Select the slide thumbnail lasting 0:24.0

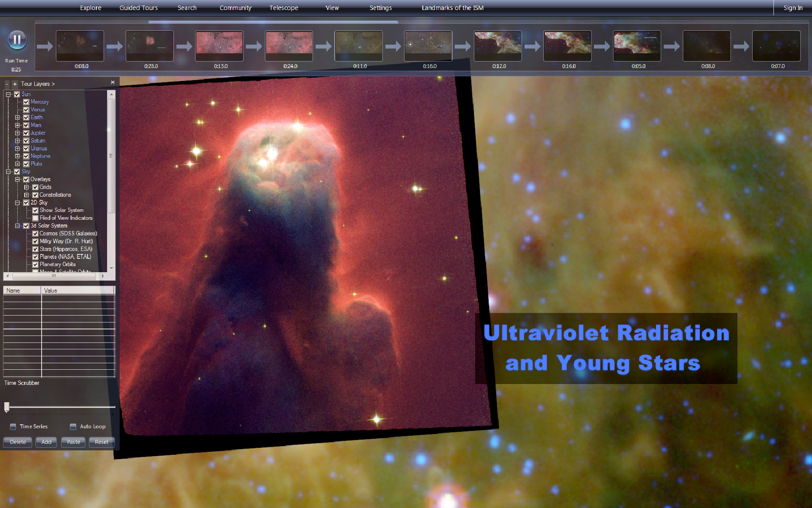coord(289,46)
